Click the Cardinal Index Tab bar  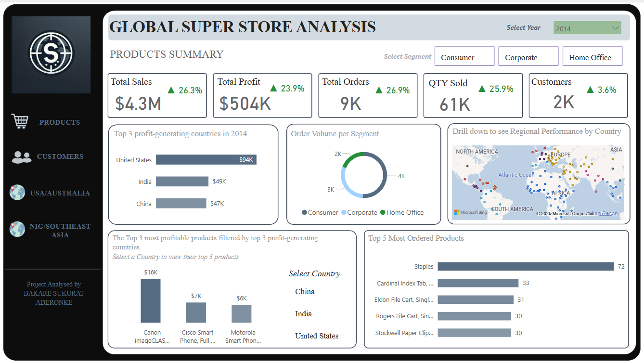pyautogui.click(x=478, y=283)
